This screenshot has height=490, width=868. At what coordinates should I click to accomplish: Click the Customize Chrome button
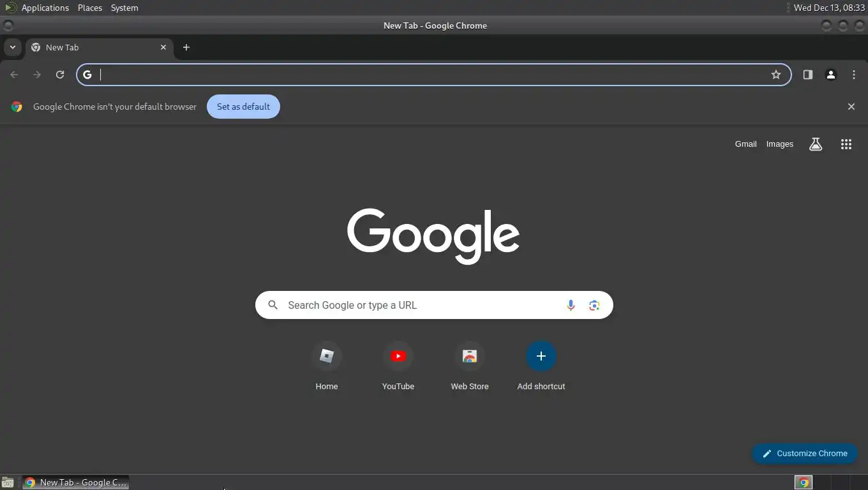(x=805, y=454)
